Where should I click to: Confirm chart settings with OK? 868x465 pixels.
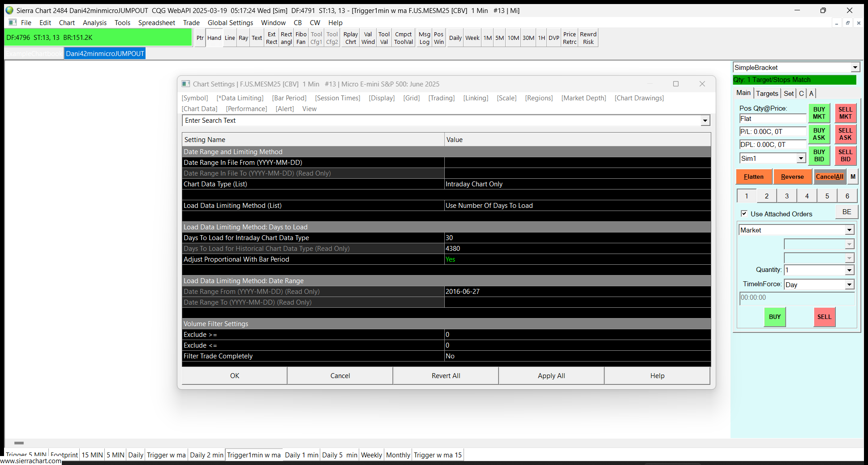tap(235, 376)
